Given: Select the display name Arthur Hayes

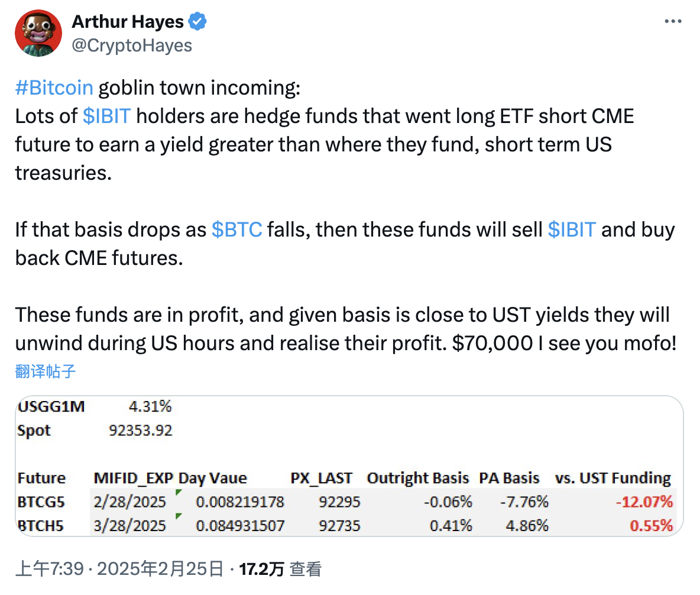Looking at the screenshot, I should tap(128, 21).
